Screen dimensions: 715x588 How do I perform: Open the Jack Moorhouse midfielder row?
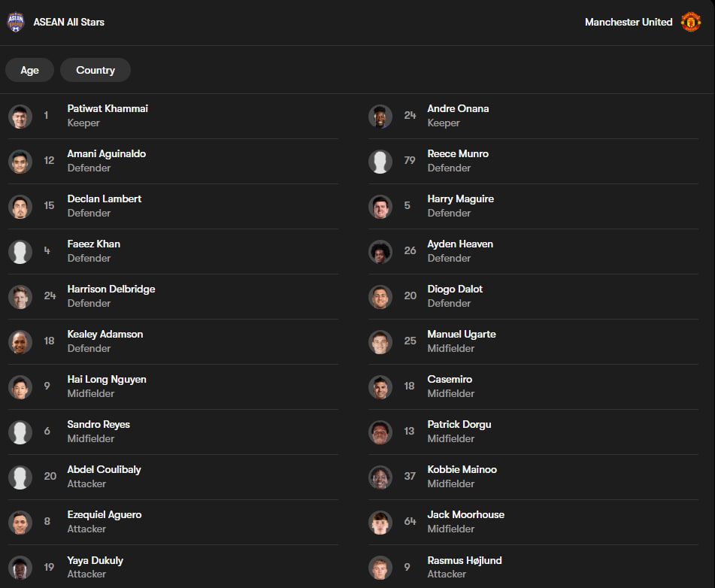(x=533, y=523)
